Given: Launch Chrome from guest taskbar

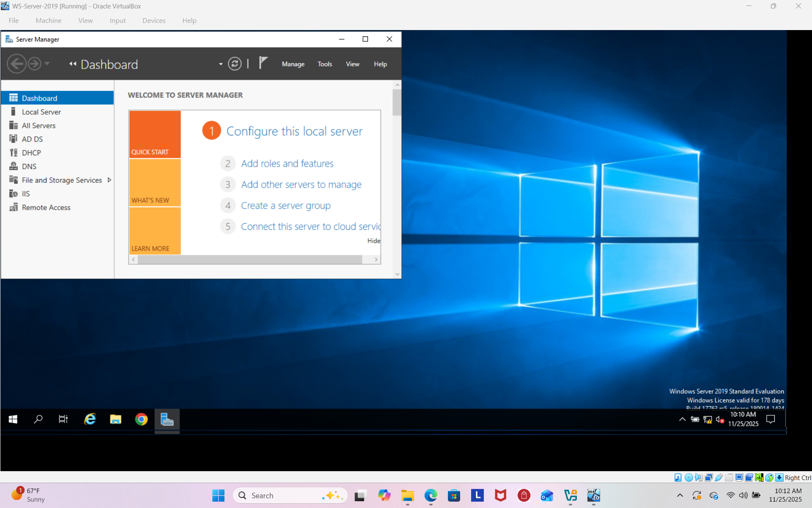Looking at the screenshot, I should coord(141,419).
